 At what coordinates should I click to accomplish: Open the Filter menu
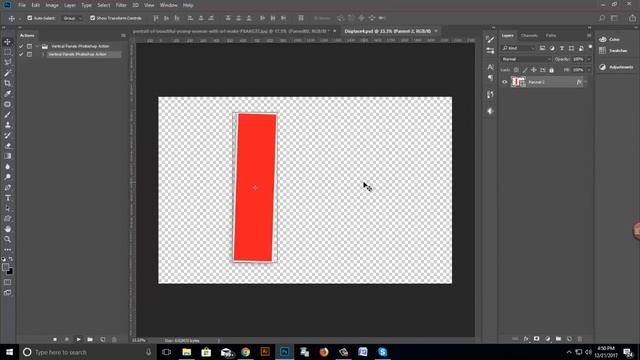click(121, 5)
